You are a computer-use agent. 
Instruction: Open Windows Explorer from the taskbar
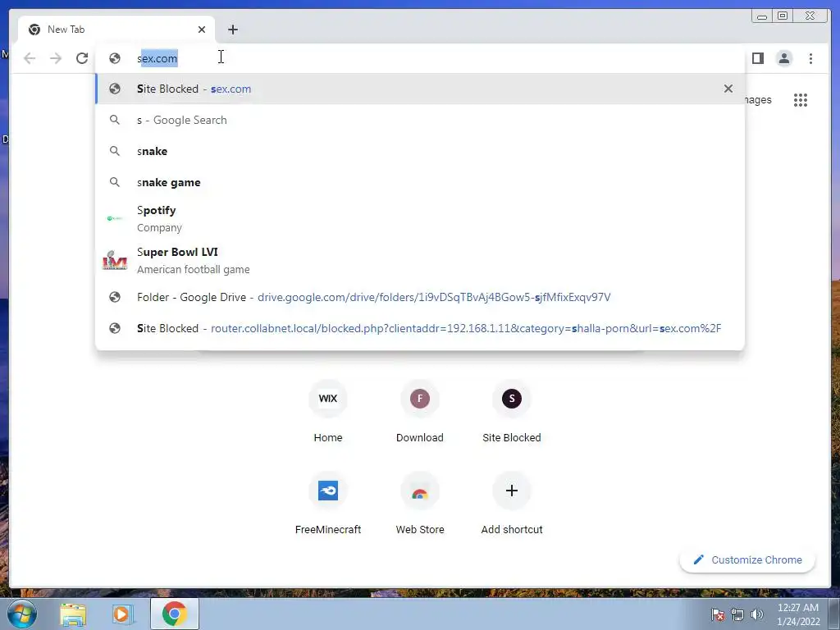click(73, 614)
